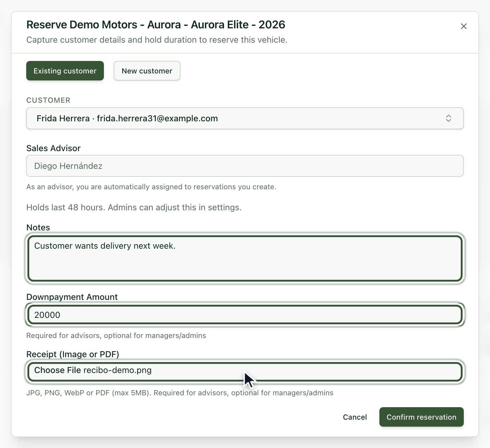
Task: Click the 'Capture customer details' subtitle text
Action: pos(157,40)
